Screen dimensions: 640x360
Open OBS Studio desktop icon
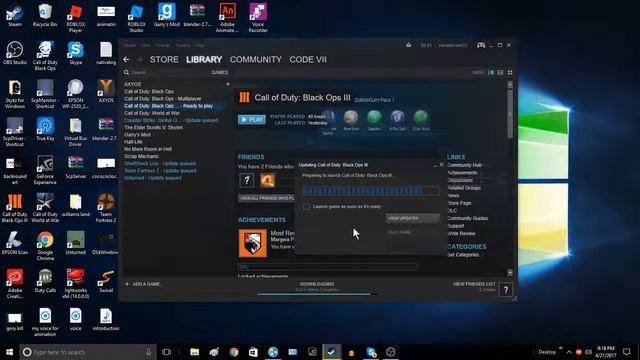click(x=15, y=53)
